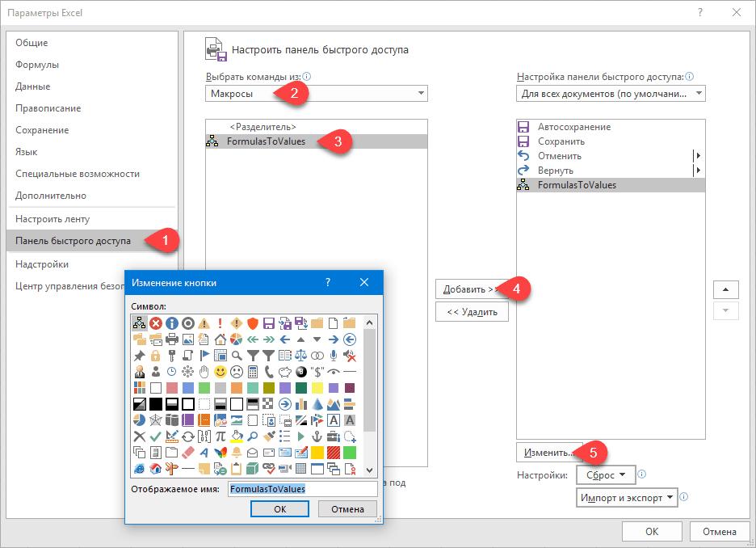Expand the 'Для всех документов' dropdown
The image size is (756, 548).
tap(611, 94)
